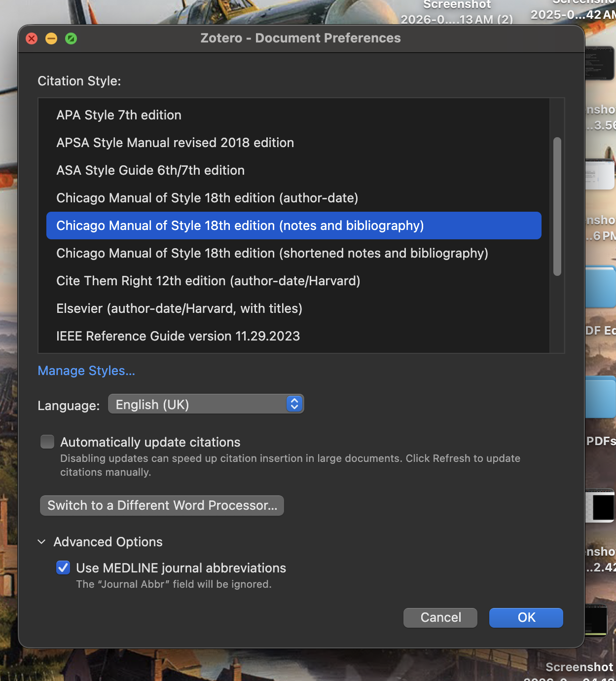
Task: Click the citation style list scrollbar
Action: pos(557,206)
